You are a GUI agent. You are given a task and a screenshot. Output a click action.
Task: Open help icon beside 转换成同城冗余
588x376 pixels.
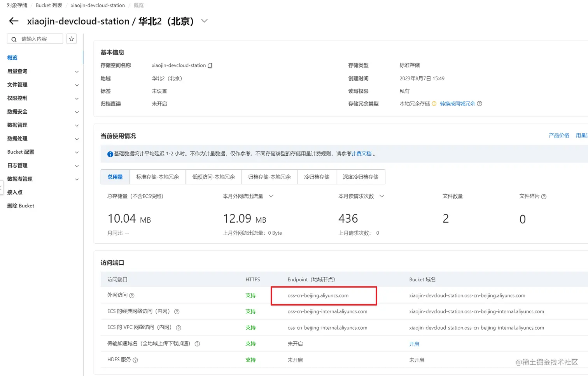pyautogui.click(x=479, y=104)
